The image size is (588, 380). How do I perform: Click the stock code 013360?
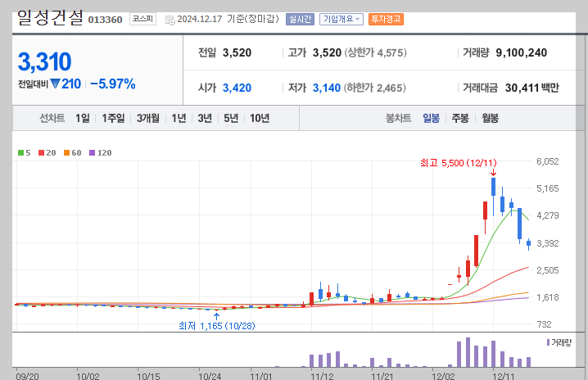click(105, 20)
